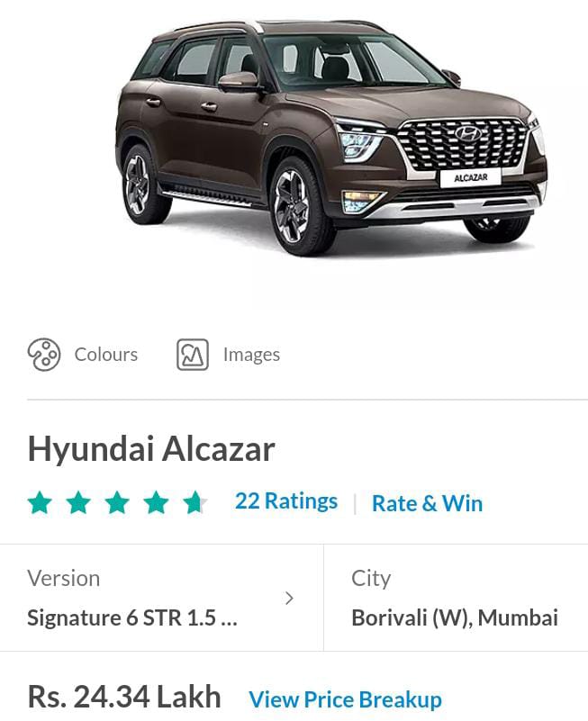
Task: Click the third rating star
Action: click(117, 502)
